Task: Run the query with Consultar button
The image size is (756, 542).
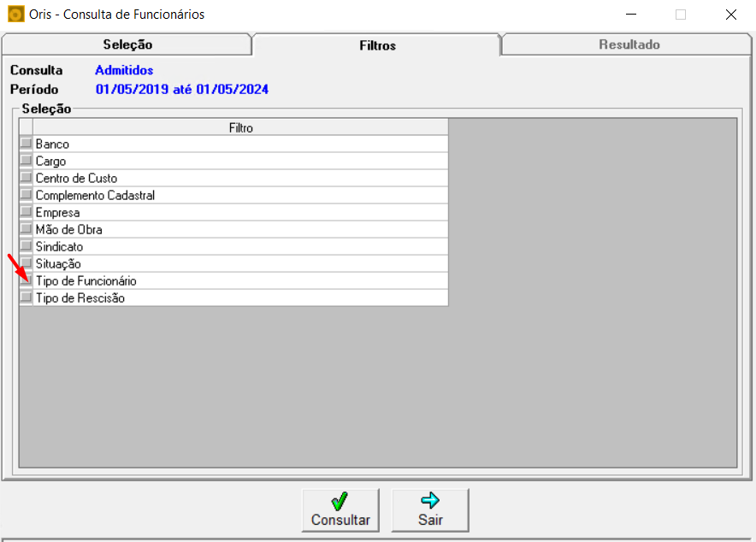Action: 340,510
